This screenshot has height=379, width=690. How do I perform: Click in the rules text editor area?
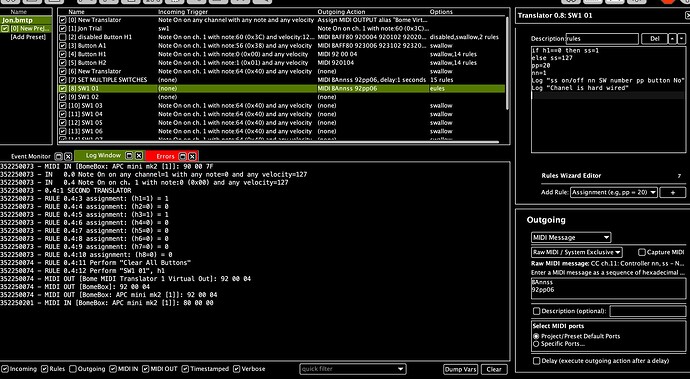point(608,99)
